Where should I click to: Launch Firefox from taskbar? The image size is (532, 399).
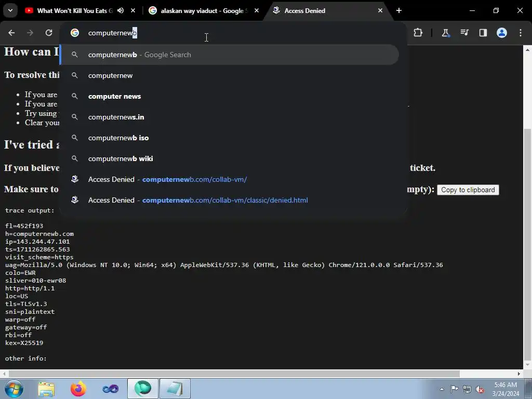pyautogui.click(x=78, y=389)
